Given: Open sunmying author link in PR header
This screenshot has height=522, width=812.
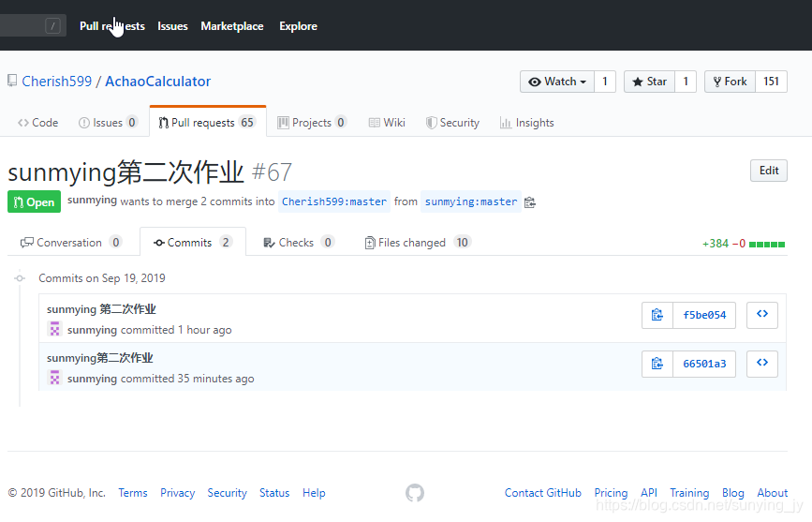Looking at the screenshot, I should click(92, 201).
